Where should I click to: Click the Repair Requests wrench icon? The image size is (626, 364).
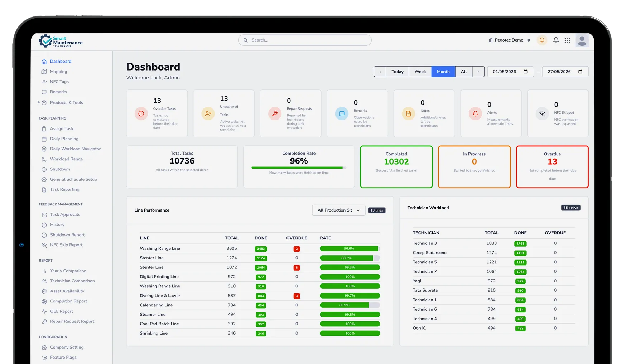[275, 113]
